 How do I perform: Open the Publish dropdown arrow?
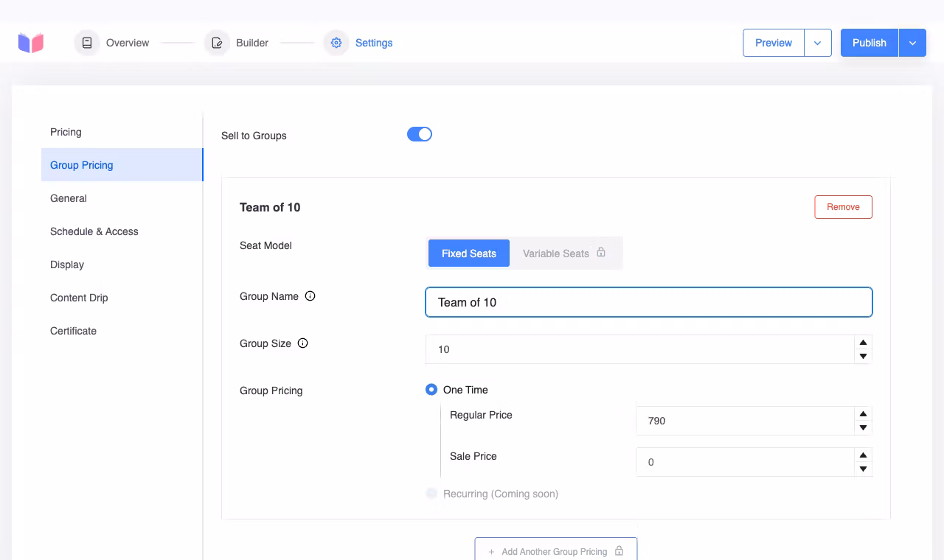pos(912,43)
